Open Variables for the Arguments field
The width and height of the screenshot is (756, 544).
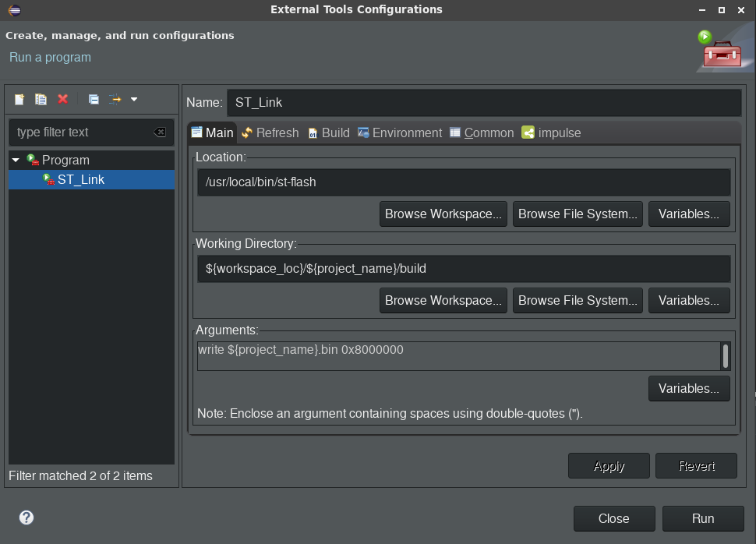[x=689, y=388]
